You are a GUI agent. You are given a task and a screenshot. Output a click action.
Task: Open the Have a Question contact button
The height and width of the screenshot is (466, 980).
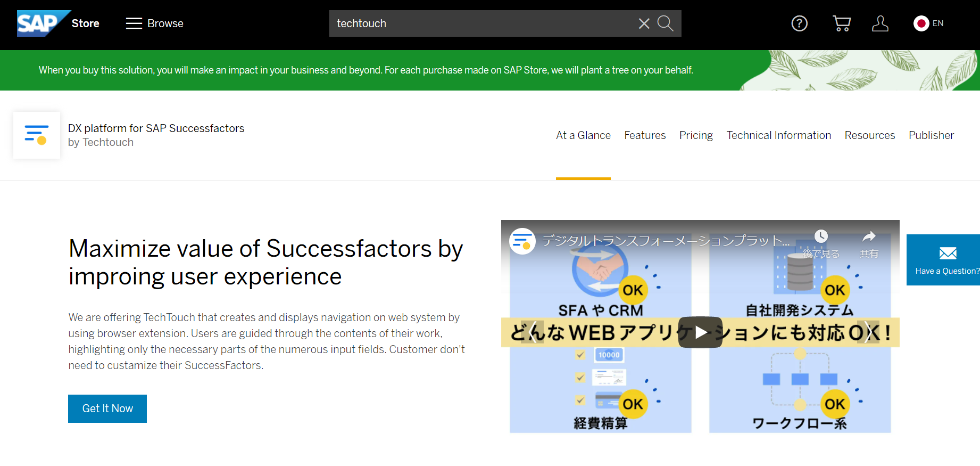(943, 260)
